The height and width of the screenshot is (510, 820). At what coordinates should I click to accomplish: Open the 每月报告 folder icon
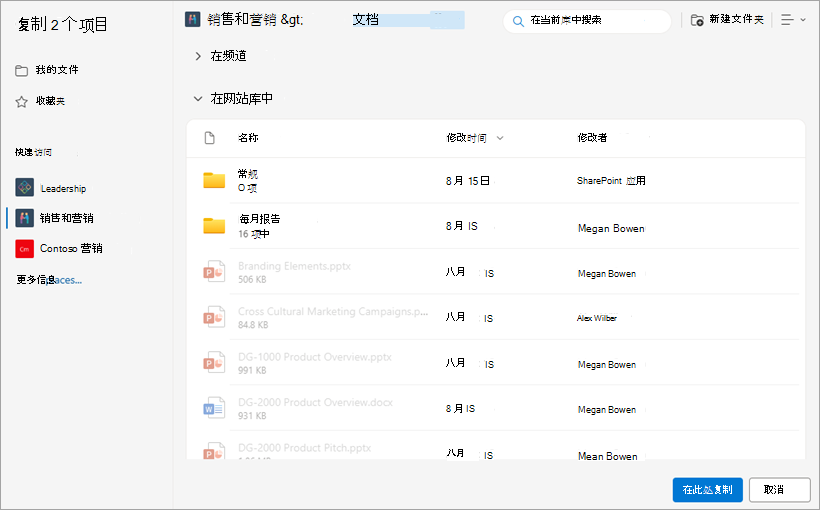[214, 225]
